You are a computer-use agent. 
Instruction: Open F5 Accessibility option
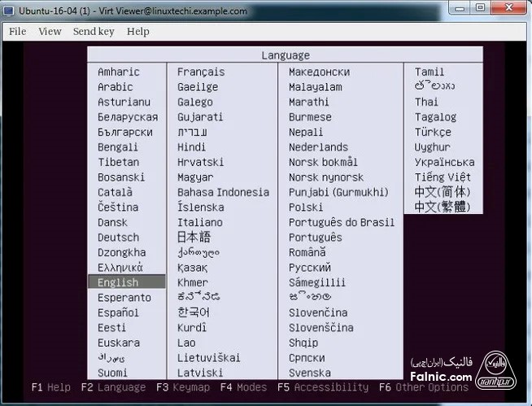[322, 387]
